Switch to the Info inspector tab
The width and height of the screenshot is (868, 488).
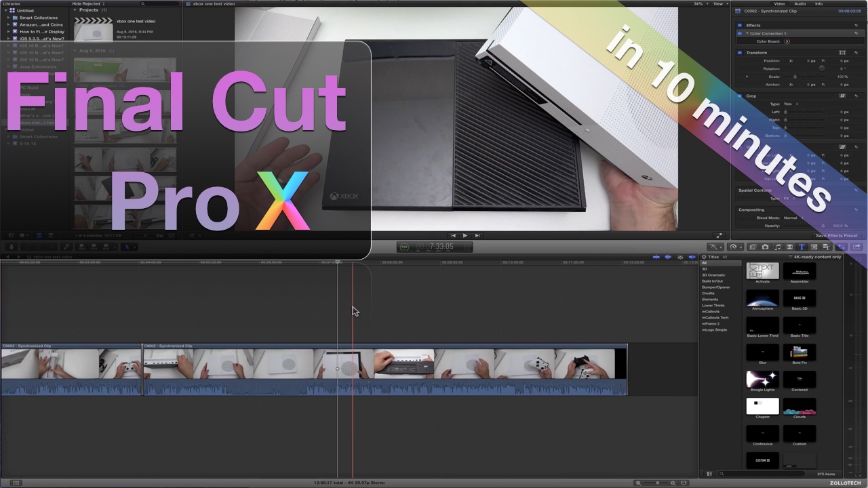point(818,4)
